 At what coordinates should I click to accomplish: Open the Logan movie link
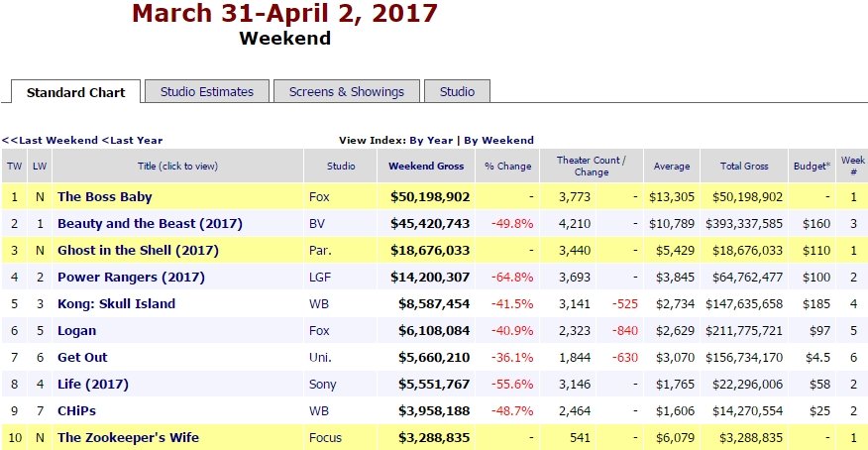click(x=77, y=330)
